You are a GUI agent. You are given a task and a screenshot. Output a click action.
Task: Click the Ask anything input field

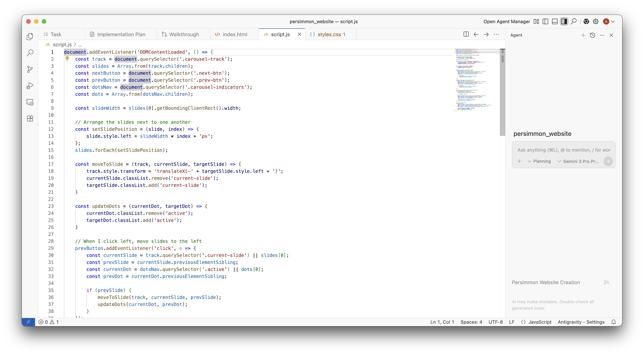(x=564, y=150)
